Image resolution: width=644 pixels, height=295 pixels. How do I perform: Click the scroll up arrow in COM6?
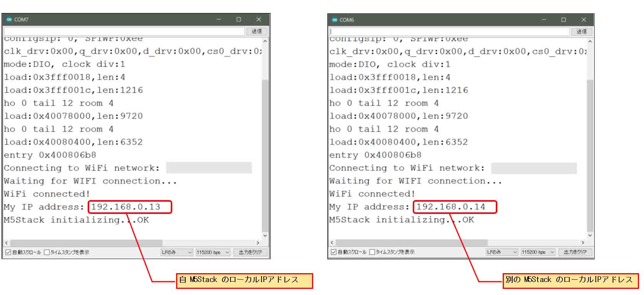tap(590, 41)
